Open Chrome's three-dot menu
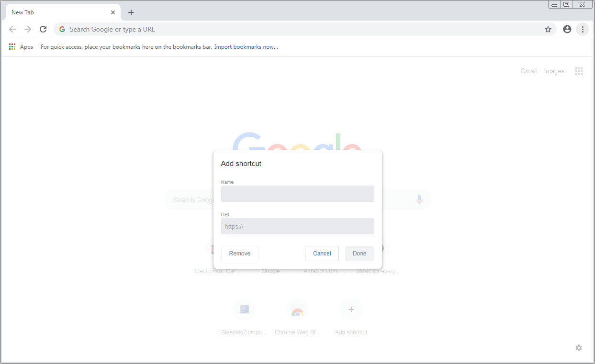 point(583,29)
